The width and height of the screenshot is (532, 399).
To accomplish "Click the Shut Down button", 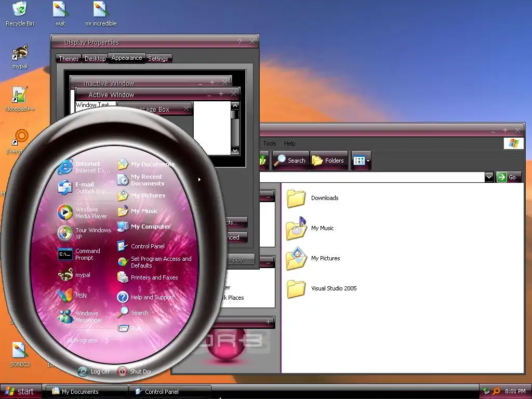I will [134, 371].
